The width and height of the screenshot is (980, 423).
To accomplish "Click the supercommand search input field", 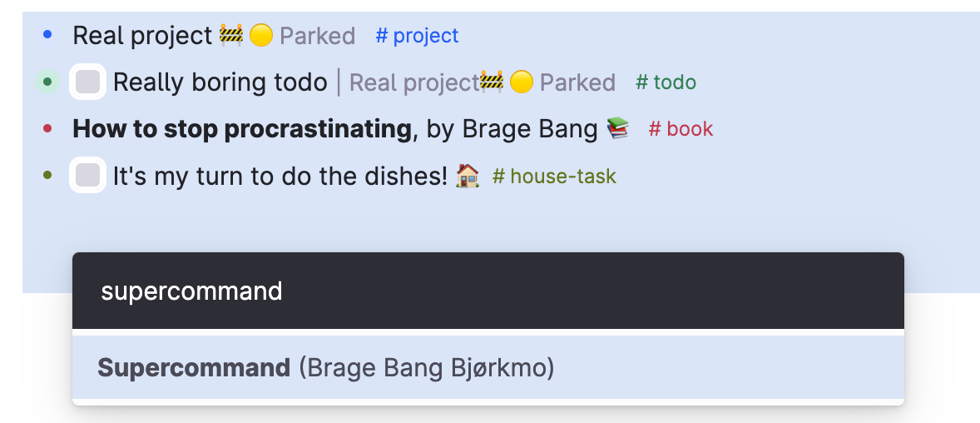I will click(x=488, y=291).
